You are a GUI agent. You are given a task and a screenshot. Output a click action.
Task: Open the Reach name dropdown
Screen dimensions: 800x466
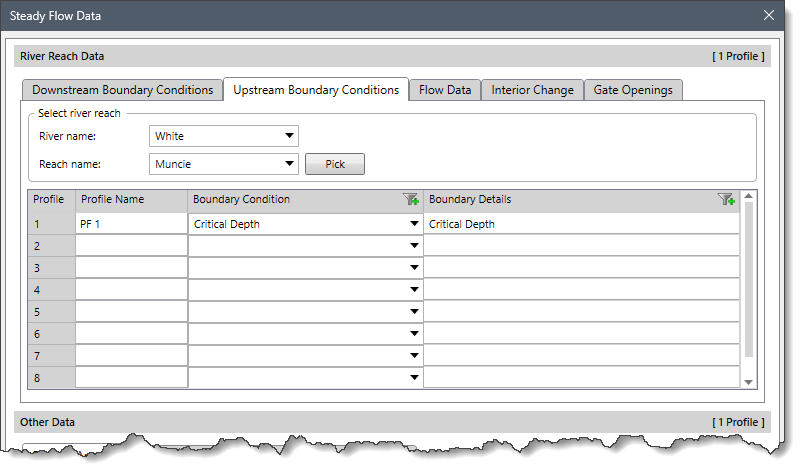point(289,163)
